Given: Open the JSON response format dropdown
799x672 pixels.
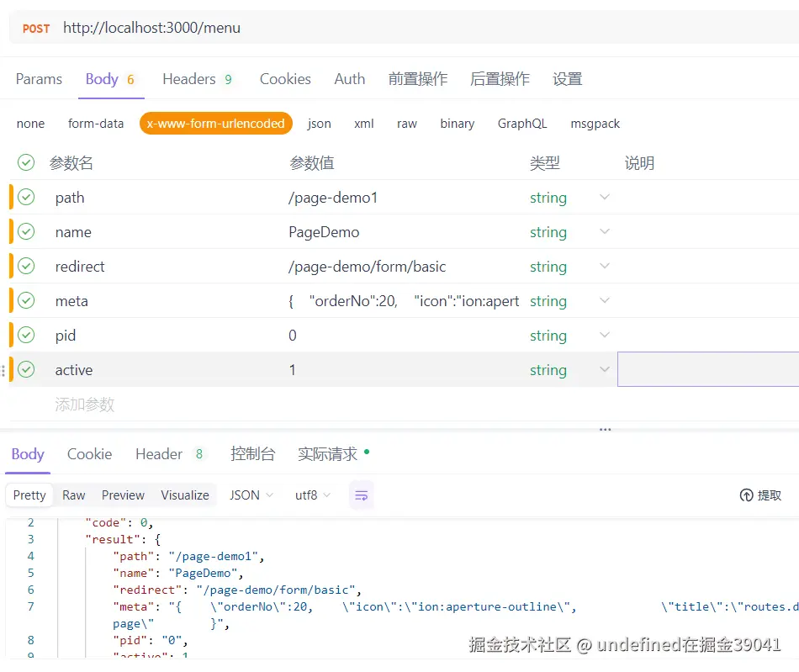Looking at the screenshot, I should pyautogui.click(x=251, y=495).
